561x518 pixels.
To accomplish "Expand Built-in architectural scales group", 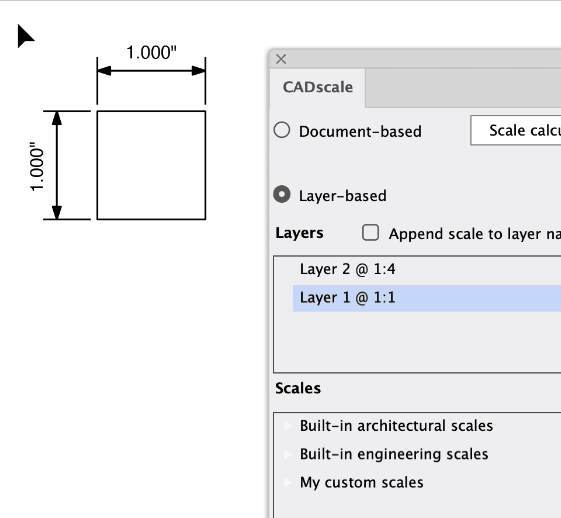I will tap(287, 426).
